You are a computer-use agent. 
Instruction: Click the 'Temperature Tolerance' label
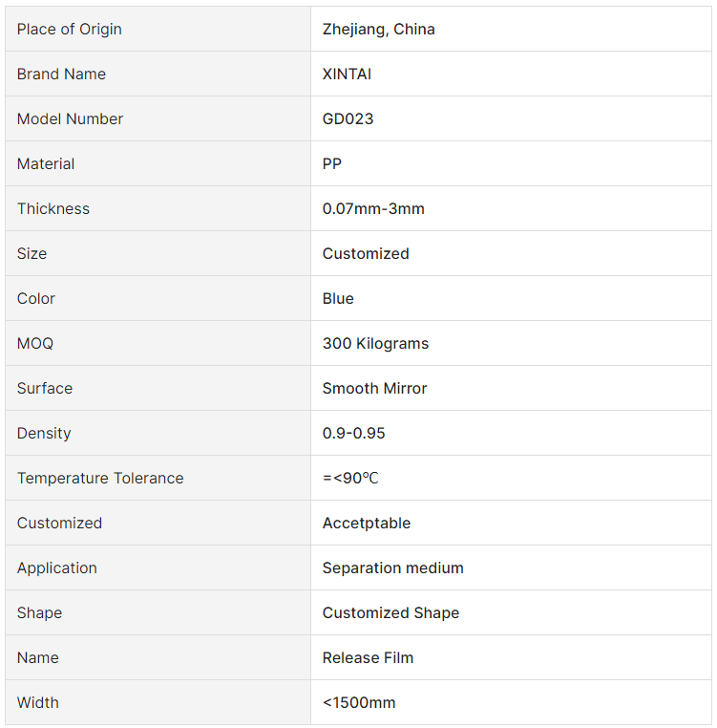pyautogui.click(x=100, y=478)
